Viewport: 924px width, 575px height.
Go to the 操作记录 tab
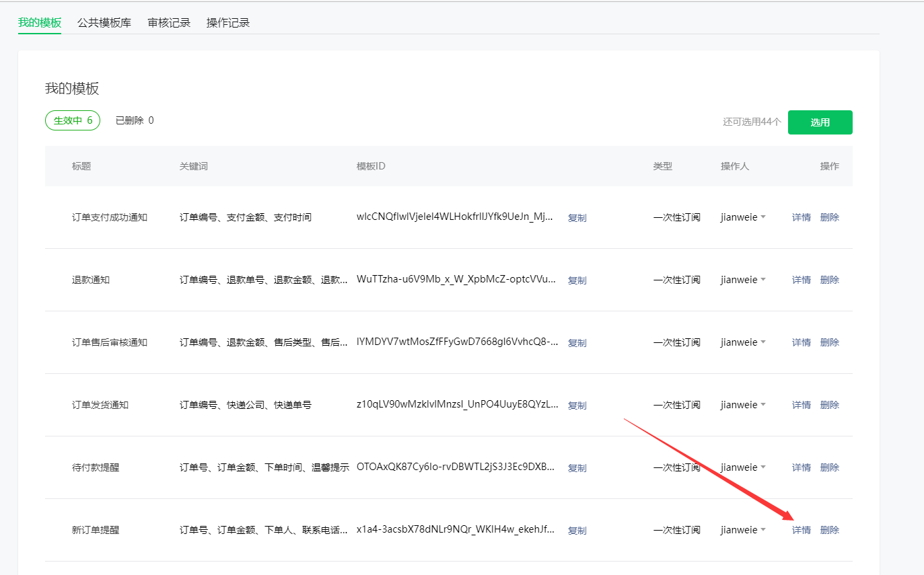click(228, 23)
